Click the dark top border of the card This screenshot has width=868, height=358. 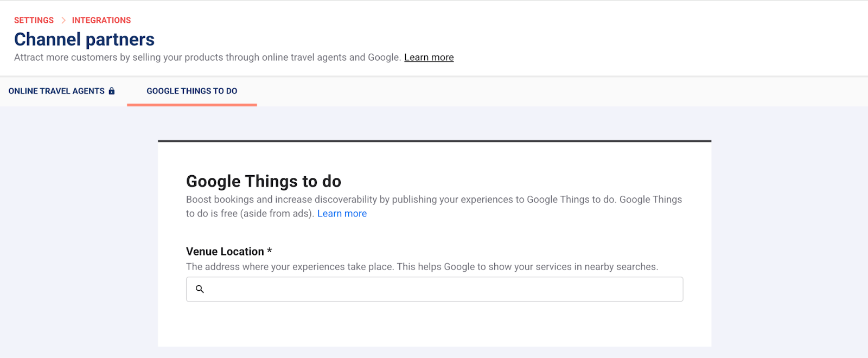(x=434, y=141)
